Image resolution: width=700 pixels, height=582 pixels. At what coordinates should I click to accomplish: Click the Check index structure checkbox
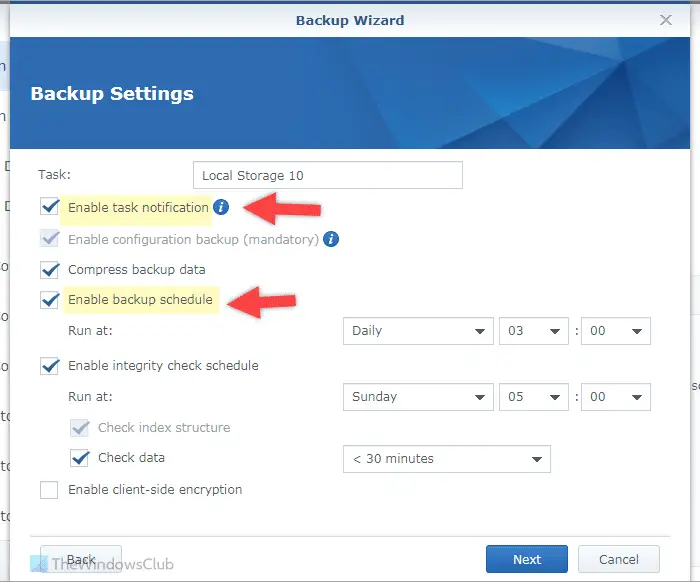click(x=79, y=428)
